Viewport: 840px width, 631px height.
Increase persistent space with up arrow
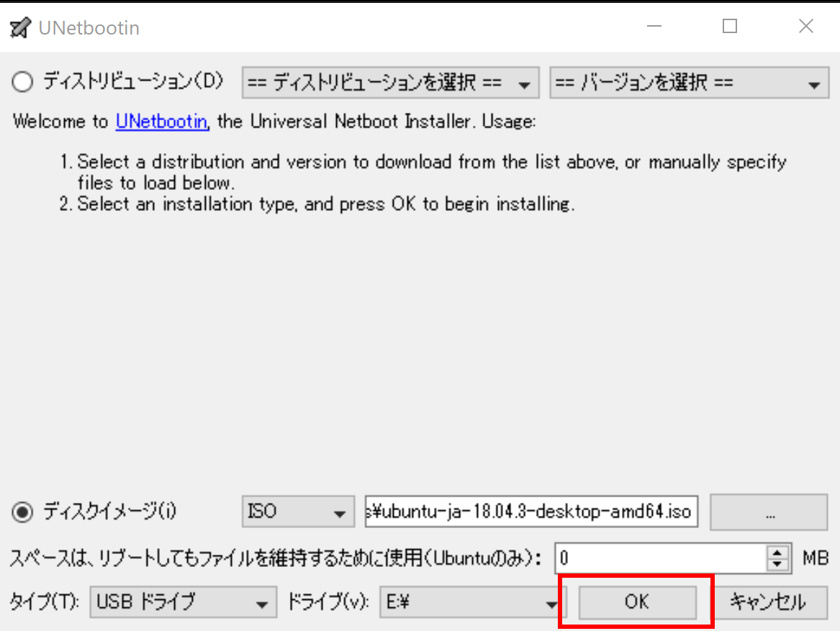(x=777, y=552)
